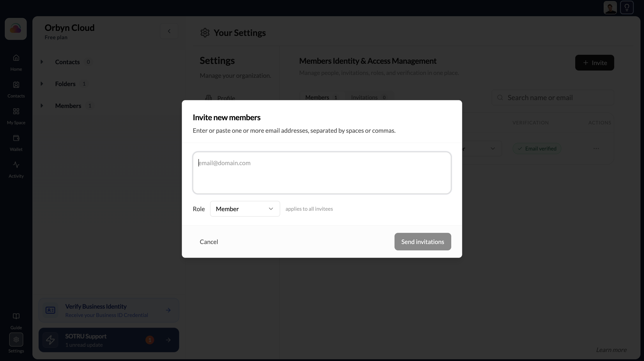Open the Contacts sidebar icon
Viewport: 644px width, 361px height.
coord(16,85)
